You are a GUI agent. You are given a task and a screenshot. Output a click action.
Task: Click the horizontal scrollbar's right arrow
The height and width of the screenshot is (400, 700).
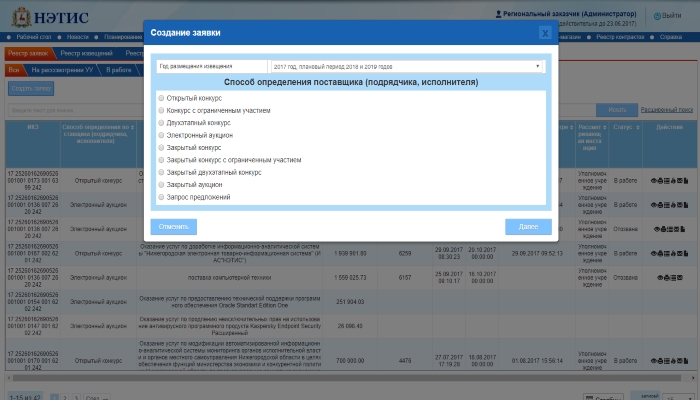[x=692, y=378]
